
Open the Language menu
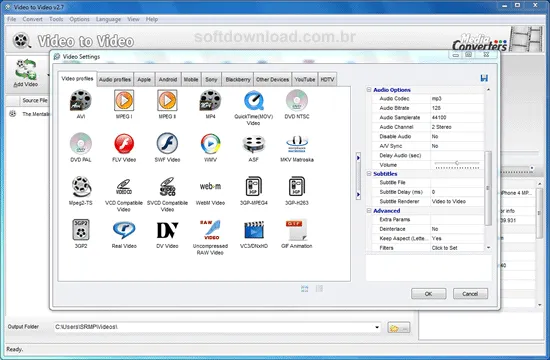(x=108, y=19)
